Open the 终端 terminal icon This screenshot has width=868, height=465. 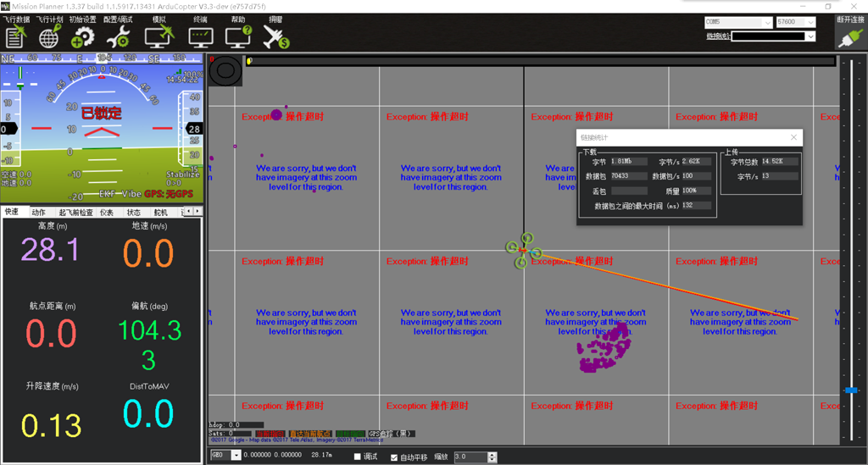[201, 36]
